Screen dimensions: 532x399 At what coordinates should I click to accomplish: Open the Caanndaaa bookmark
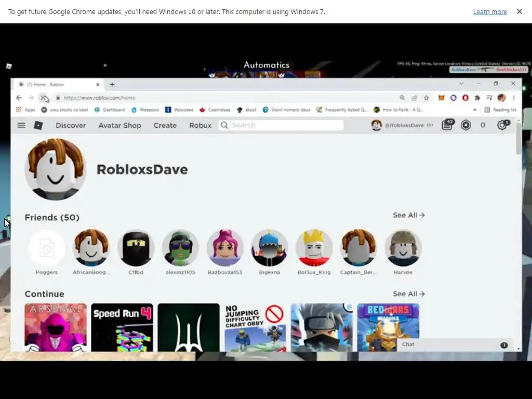click(x=215, y=110)
